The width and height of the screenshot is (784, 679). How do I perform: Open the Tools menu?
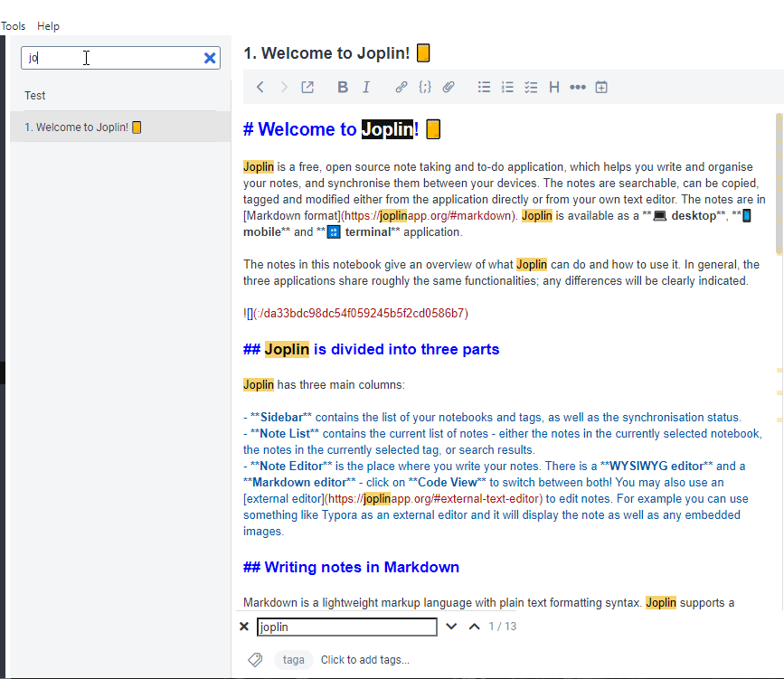pos(13,26)
